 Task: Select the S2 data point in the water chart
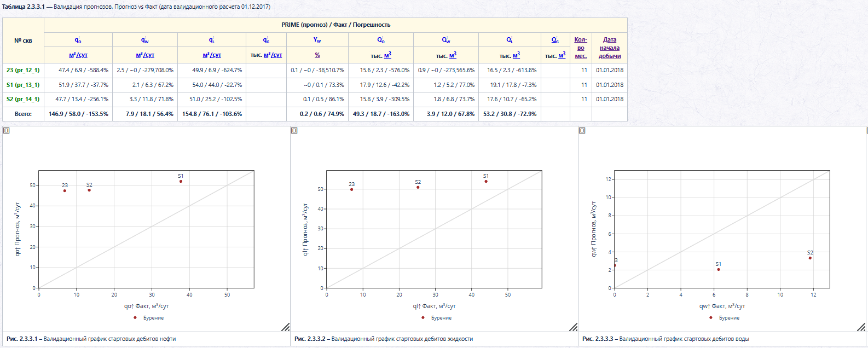click(x=810, y=258)
